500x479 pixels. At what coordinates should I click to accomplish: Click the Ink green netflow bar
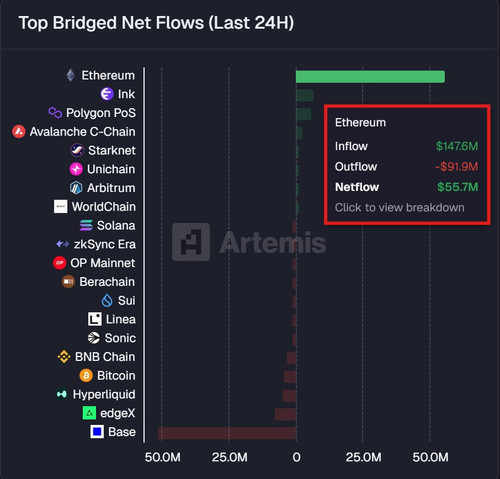pos(305,95)
